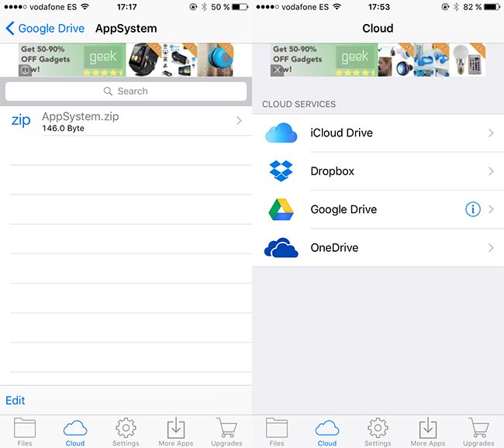This screenshot has height=448, width=504.
Task: Tap Bluetooth icon in right status bar
Action: click(456, 7)
